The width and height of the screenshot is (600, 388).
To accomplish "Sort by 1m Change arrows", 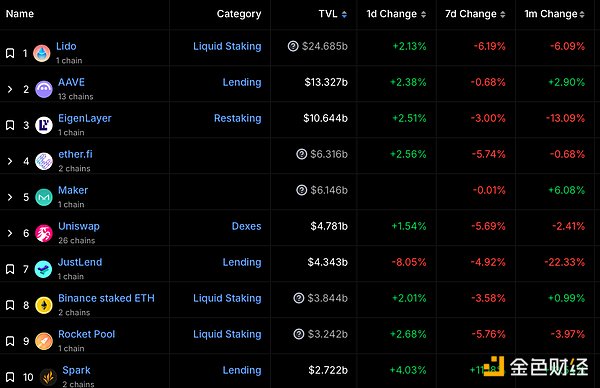I will click(x=582, y=15).
